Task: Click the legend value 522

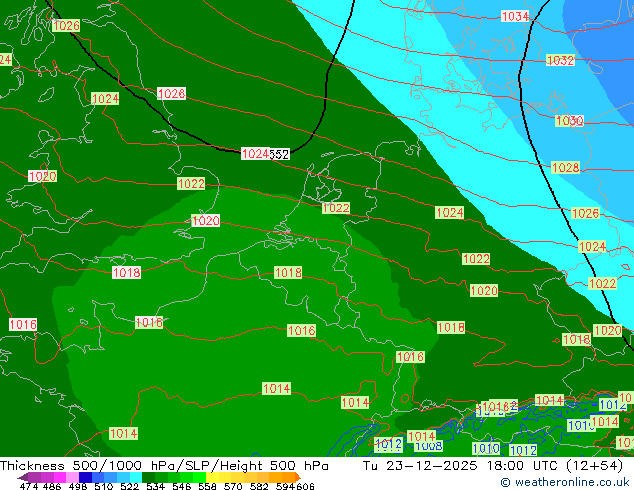Action: pyautogui.click(x=129, y=486)
